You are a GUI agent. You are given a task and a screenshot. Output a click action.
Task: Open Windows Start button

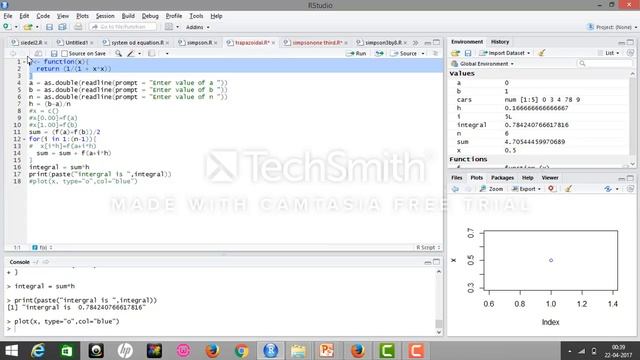click(11, 351)
